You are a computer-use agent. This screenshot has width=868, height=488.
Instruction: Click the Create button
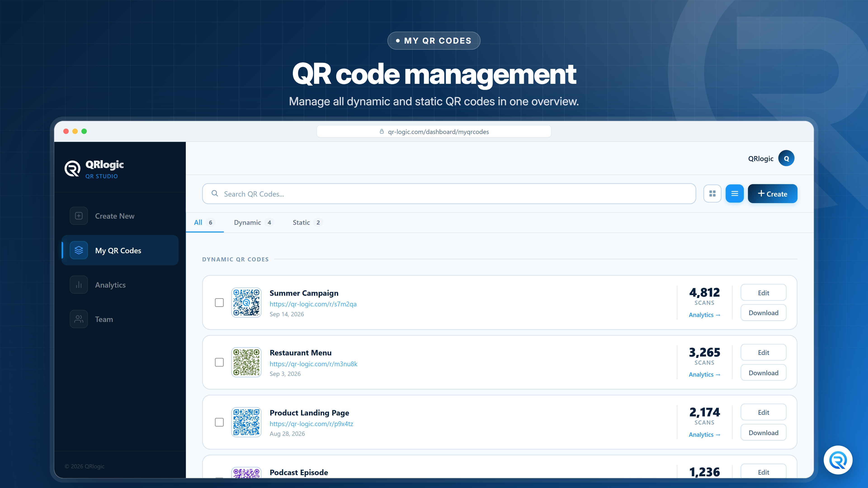pyautogui.click(x=772, y=194)
